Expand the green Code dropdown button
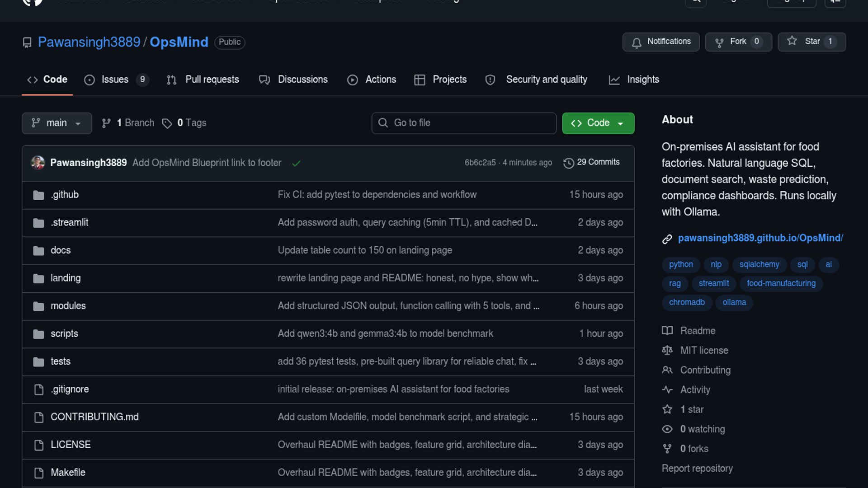The image size is (868, 488). click(598, 123)
